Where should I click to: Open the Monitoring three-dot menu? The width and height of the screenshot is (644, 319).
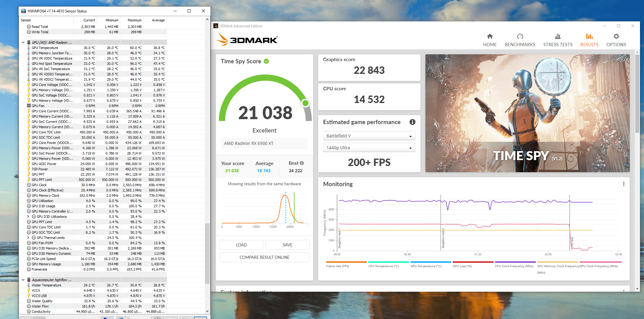[x=624, y=184]
